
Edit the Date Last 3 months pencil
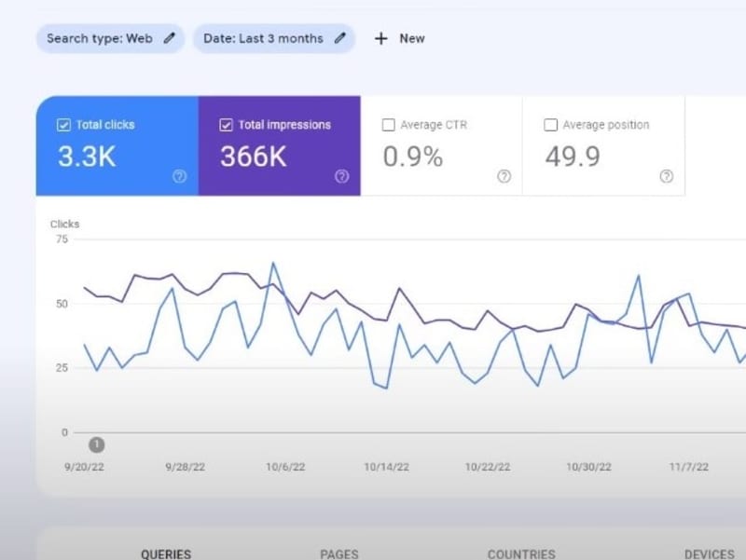pyautogui.click(x=339, y=38)
